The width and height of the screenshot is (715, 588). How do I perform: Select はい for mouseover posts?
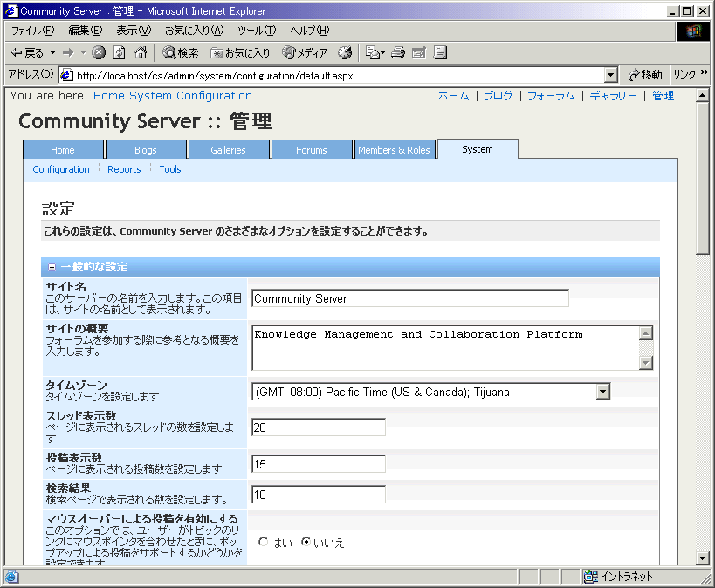click(263, 542)
